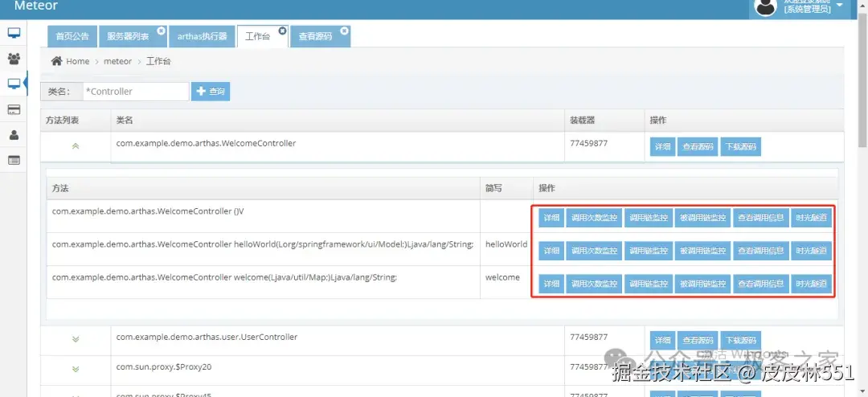
Task: Click 查看源码 for the WelcomeController class row
Action: pos(698,147)
